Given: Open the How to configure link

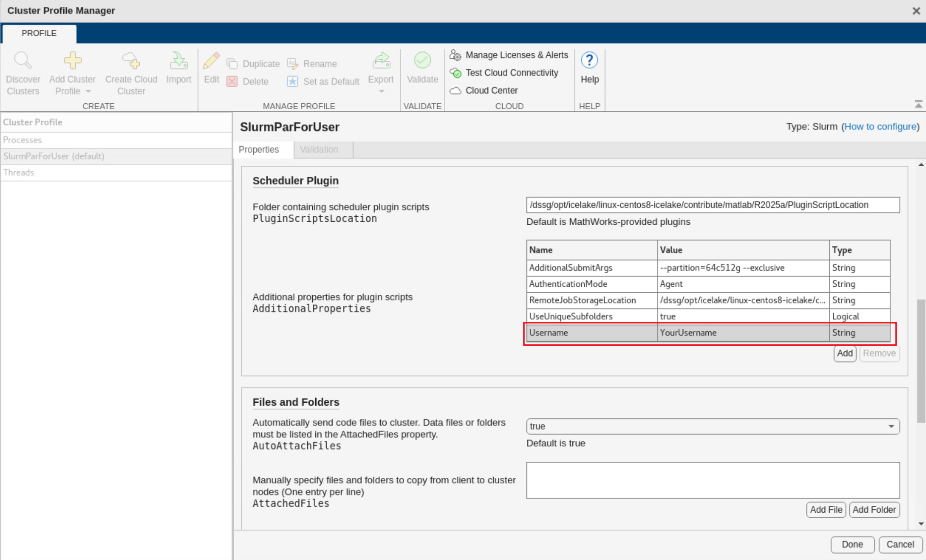Looking at the screenshot, I should (880, 127).
